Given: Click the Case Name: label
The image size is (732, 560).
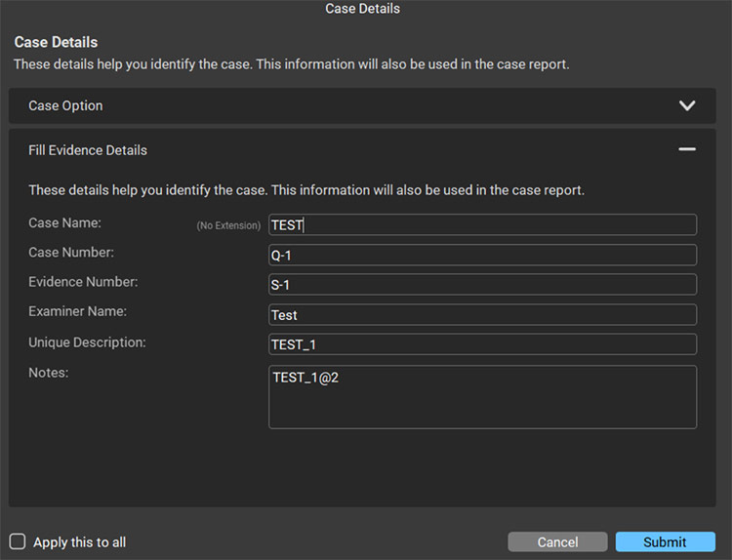Looking at the screenshot, I should pos(64,222).
